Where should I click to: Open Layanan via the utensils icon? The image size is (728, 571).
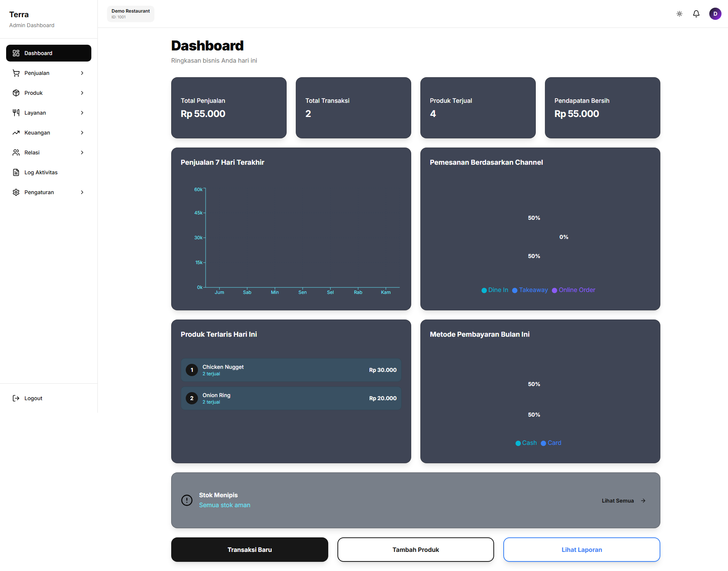click(16, 112)
